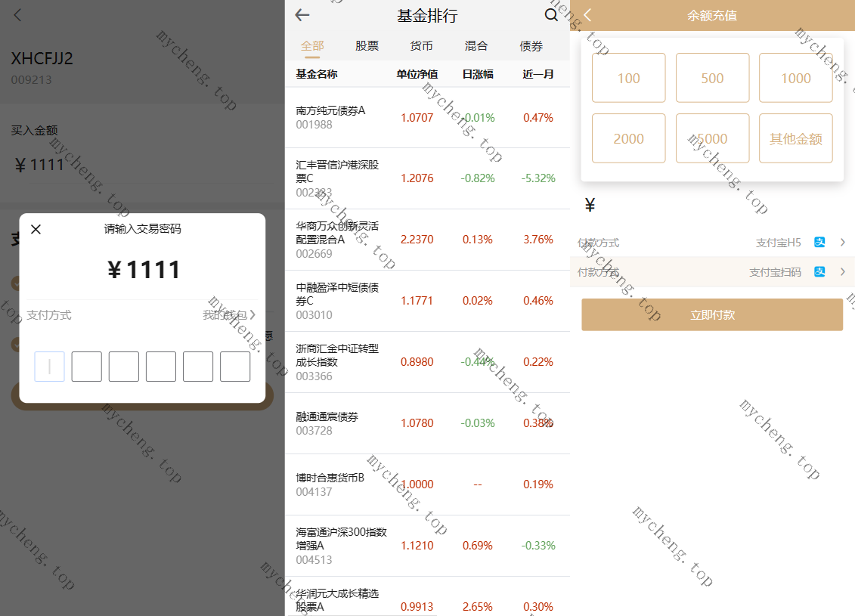855x616 pixels.
Task: Tap the 近一月 column header
Action: click(x=538, y=74)
